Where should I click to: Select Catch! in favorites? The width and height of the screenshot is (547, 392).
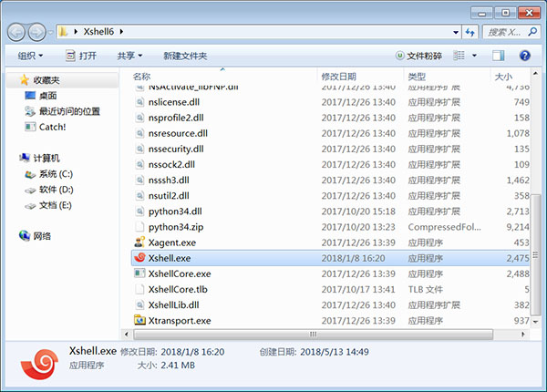pos(52,127)
